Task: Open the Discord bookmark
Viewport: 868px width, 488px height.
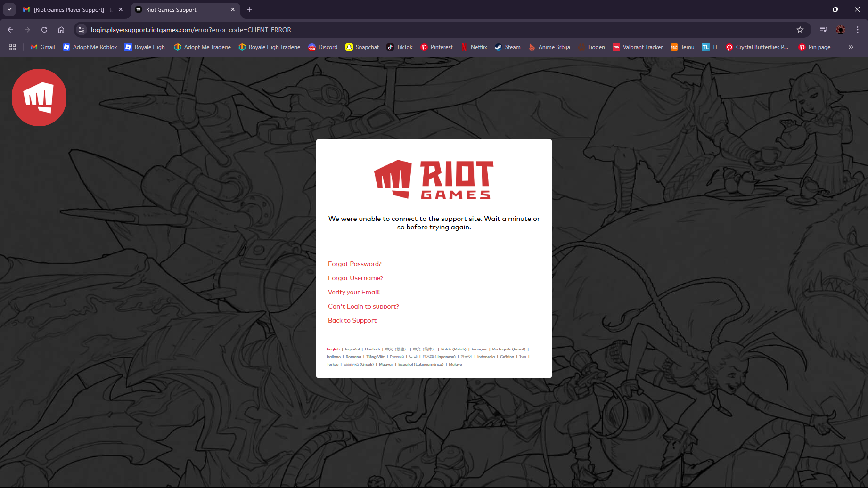Action: pyautogui.click(x=323, y=47)
